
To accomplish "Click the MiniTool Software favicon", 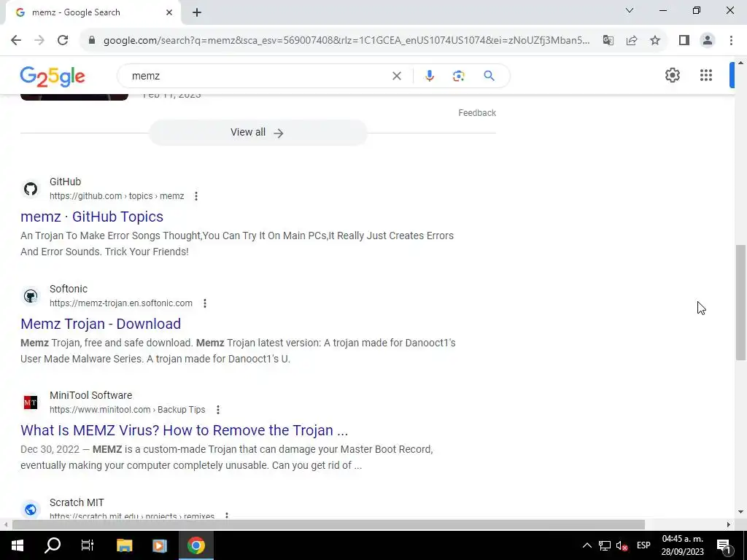I will click(31, 402).
